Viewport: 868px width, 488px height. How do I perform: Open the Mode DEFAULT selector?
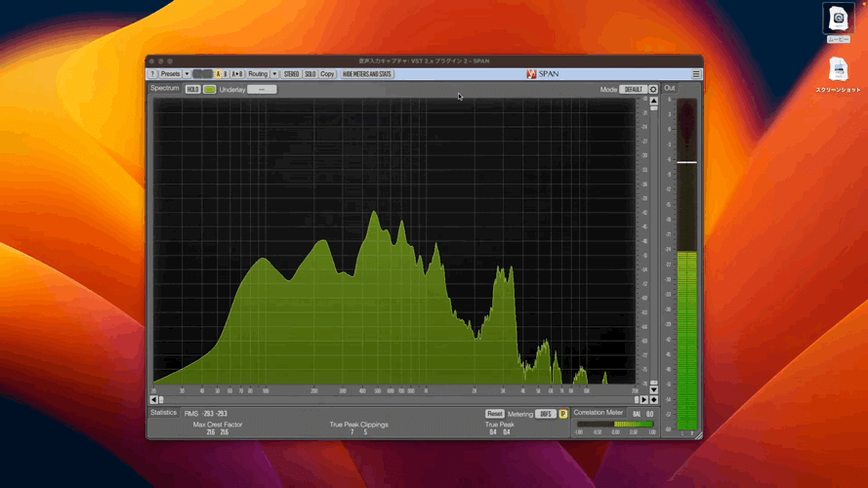[x=634, y=89]
